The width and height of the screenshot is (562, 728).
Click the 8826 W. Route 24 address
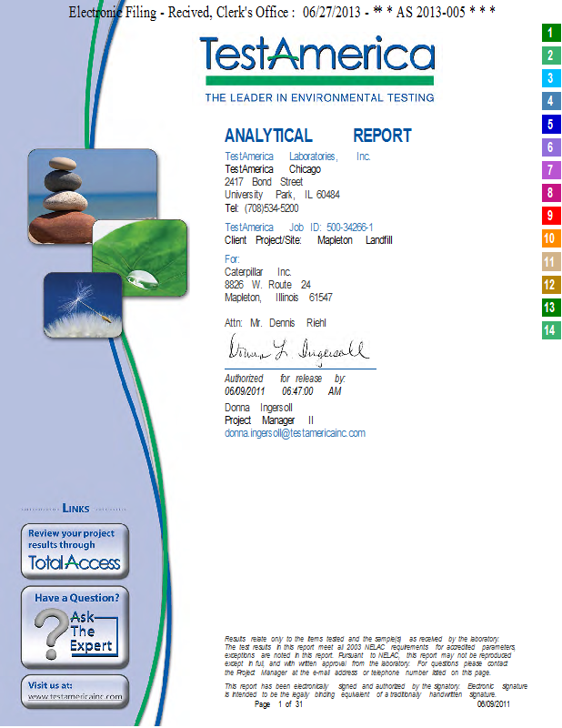267,285
